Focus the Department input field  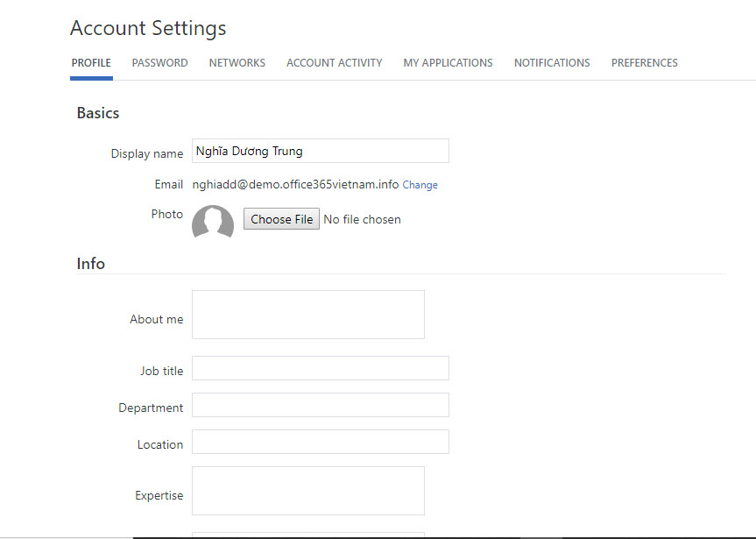pyautogui.click(x=321, y=405)
